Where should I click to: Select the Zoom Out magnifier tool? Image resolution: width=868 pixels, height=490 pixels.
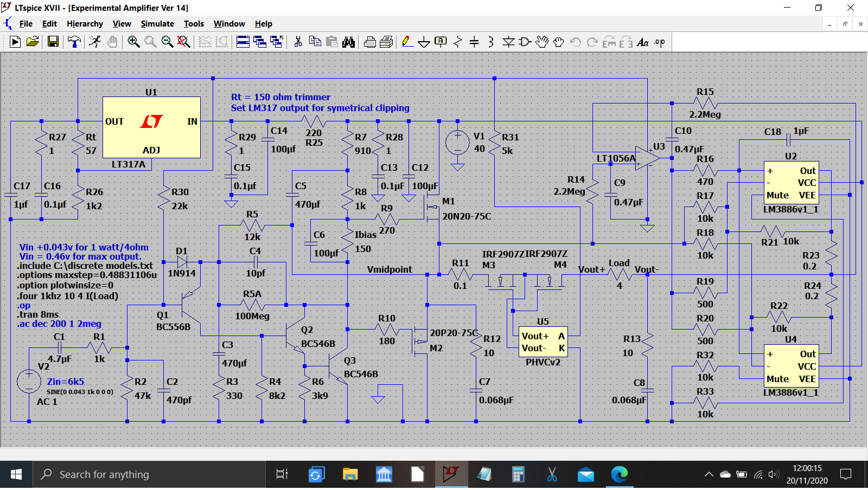tap(167, 42)
